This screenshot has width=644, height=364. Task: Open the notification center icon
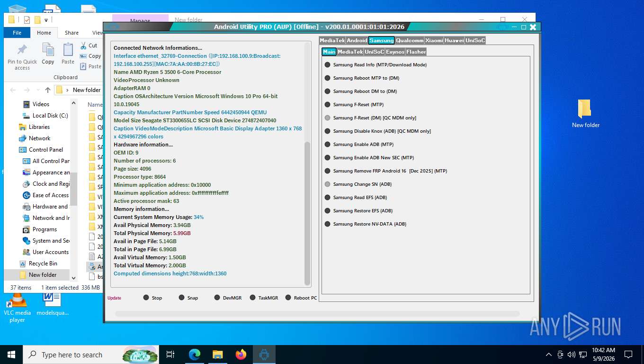(628, 355)
